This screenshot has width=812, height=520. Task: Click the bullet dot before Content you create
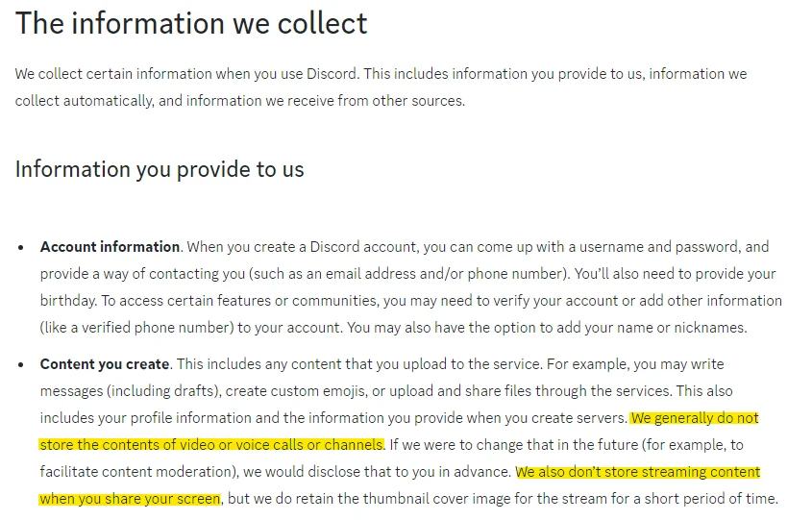point(21,365)
